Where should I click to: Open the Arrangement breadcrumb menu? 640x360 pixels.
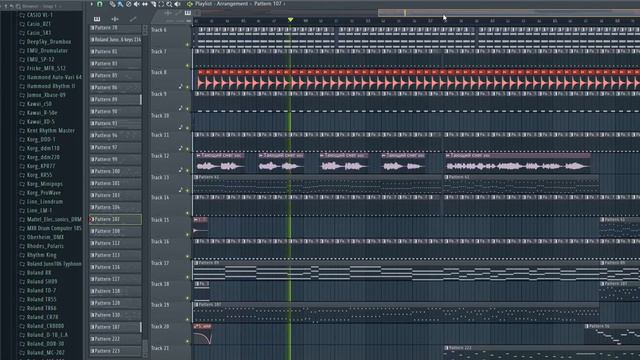(232, 4)
